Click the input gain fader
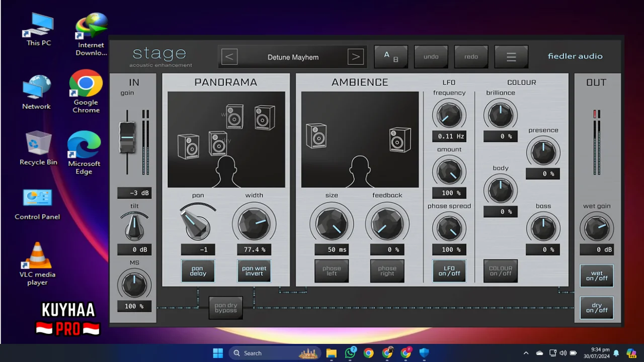The width and height of the screenshot is (644, 362). click(x=127, y=137)
